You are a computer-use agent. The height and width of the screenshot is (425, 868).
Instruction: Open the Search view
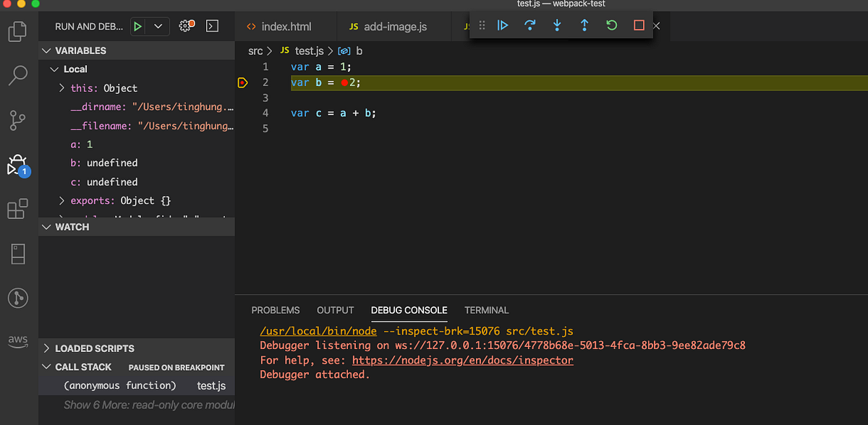[18, 74]
